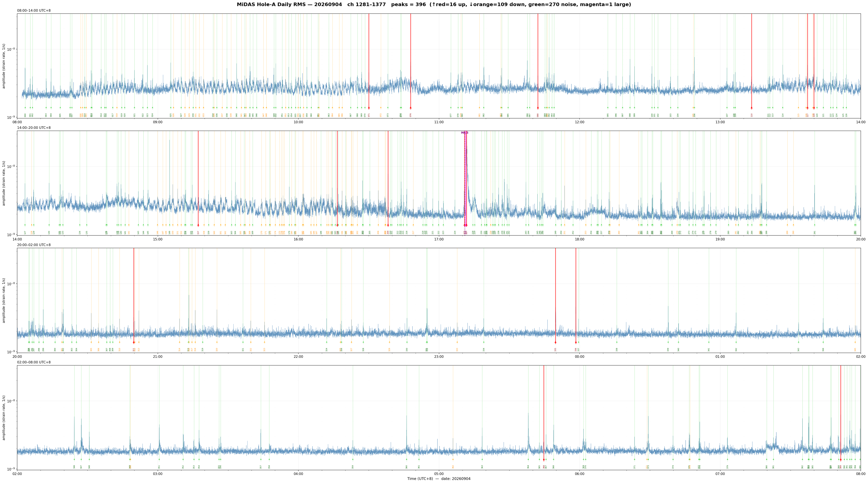Click the "Time (UTC+8) — date: 20260904" axis label
868x483 pixels.
tap(439, 479)
